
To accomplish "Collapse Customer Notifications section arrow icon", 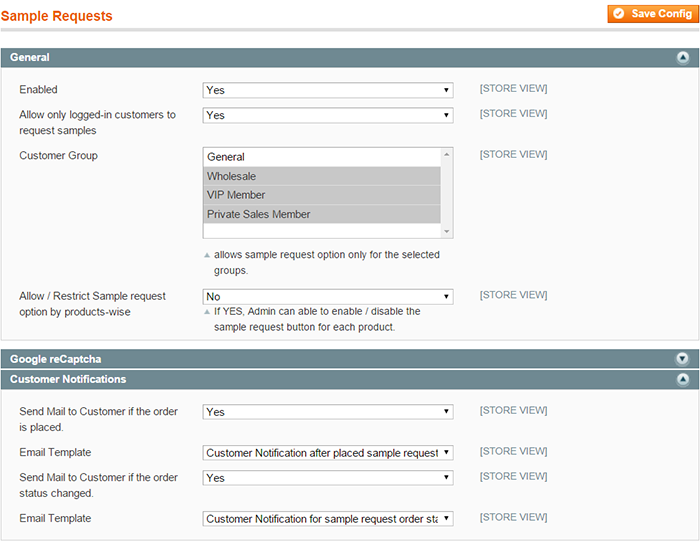I will pos(683,379).
